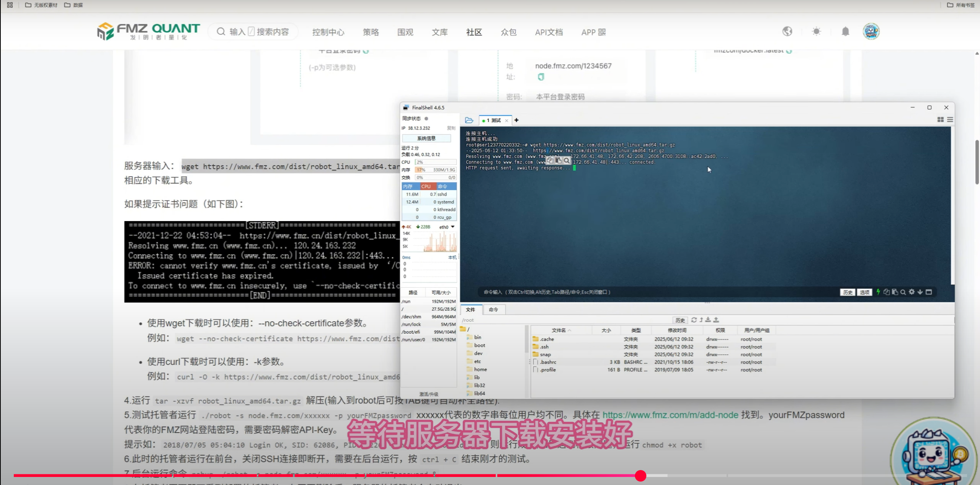The image size is (980, 485).
Task: Click the lightning quick-command icon in terminal bar
Action: 878,292
